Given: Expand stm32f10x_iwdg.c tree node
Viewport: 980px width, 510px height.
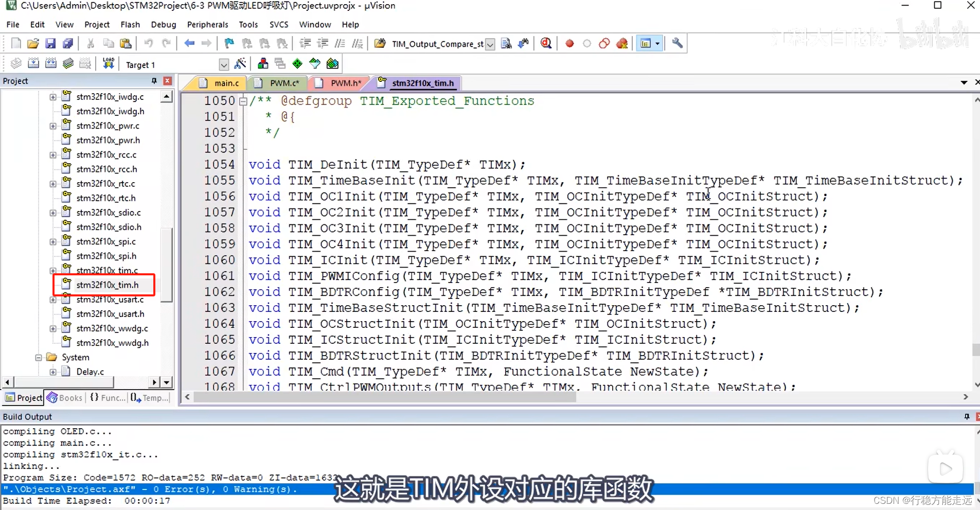Looking at the screenshot, I should tap(53, 97).
